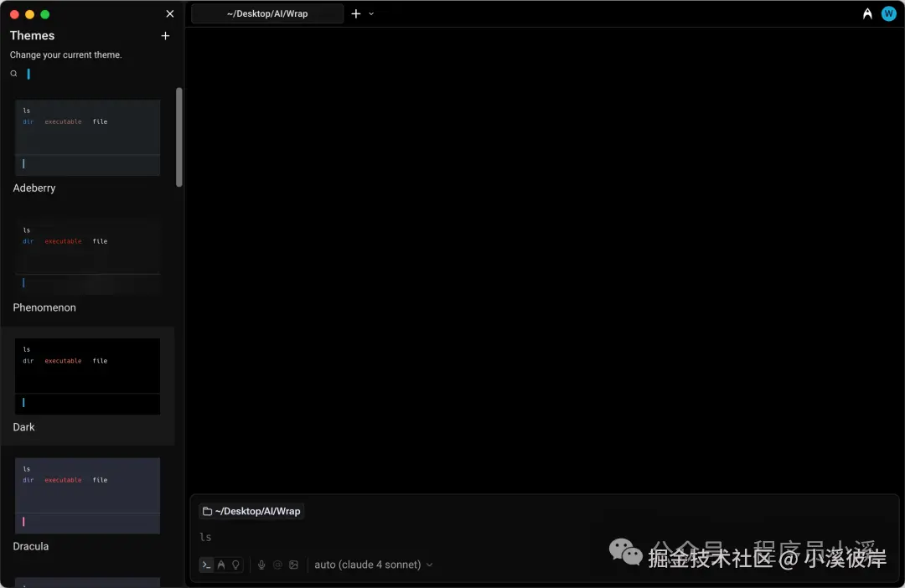Image resolution: width=905 pixels, height=588 pixels.
Task: Select the Dark theme preview
Action: tap(87, 376)
